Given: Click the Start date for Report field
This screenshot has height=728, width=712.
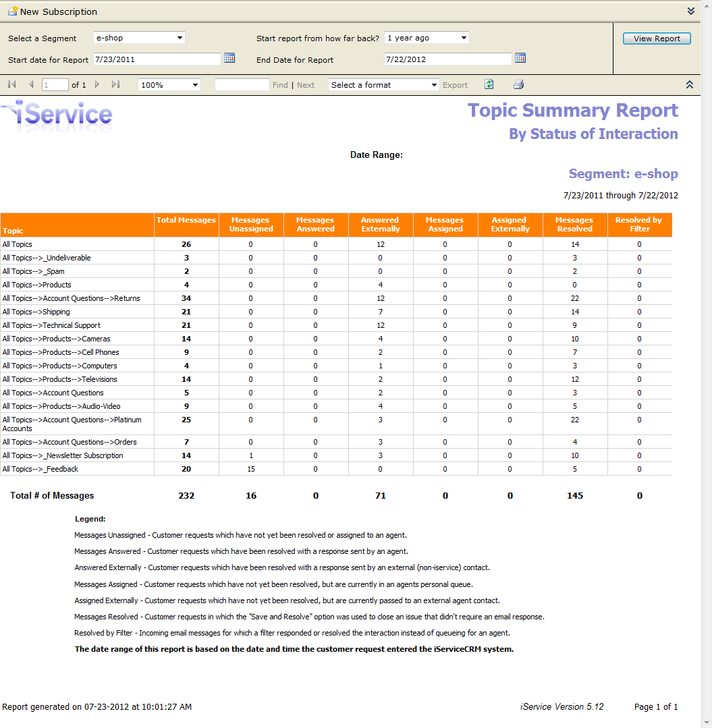Looking at the screenshot, I should (157, 59).
